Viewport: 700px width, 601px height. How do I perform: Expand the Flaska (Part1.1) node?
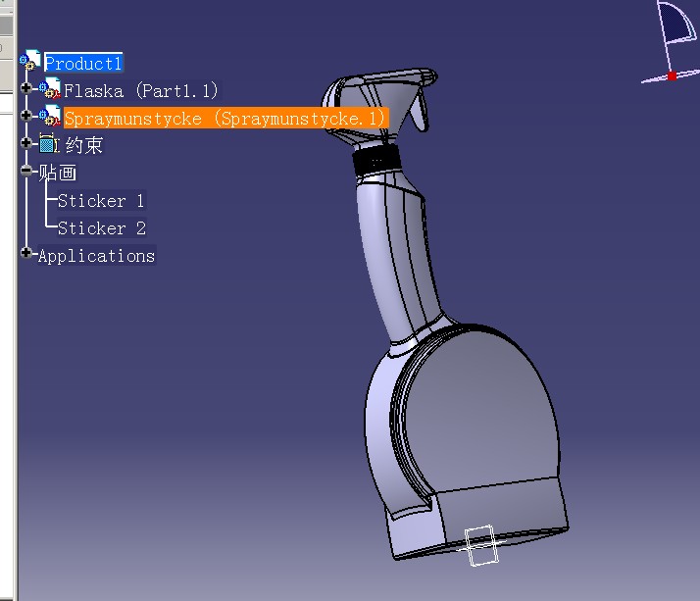tap(26, 87)
